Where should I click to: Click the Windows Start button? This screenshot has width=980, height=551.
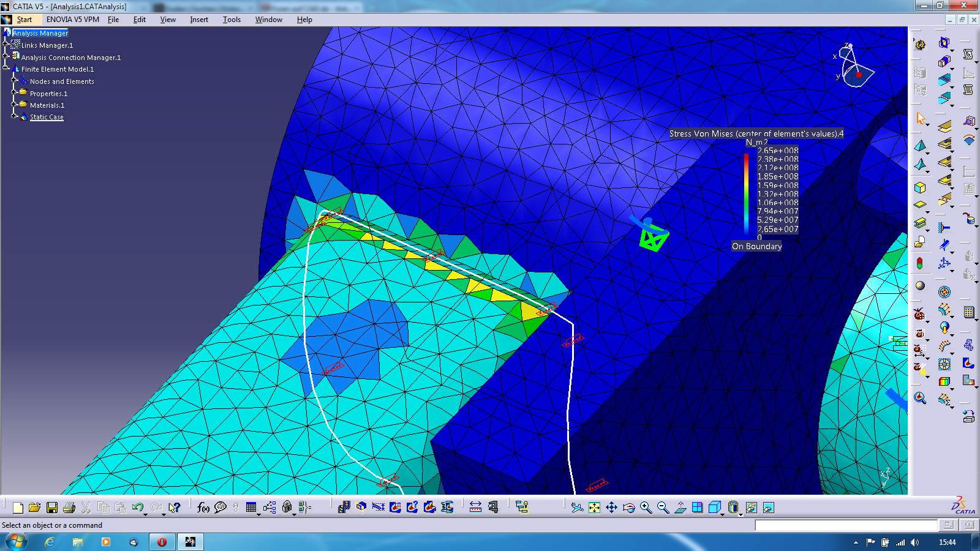pyautogui.click(x=16, y=542)
